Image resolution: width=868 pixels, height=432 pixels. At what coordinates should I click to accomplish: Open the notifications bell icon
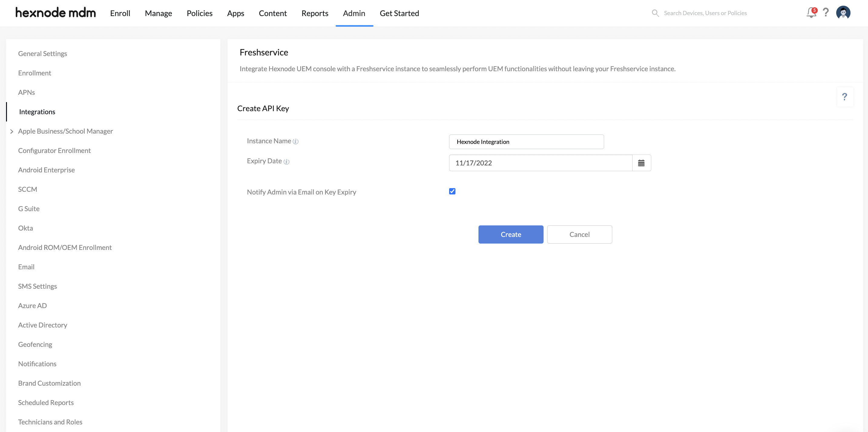click(x=811, y=13)
